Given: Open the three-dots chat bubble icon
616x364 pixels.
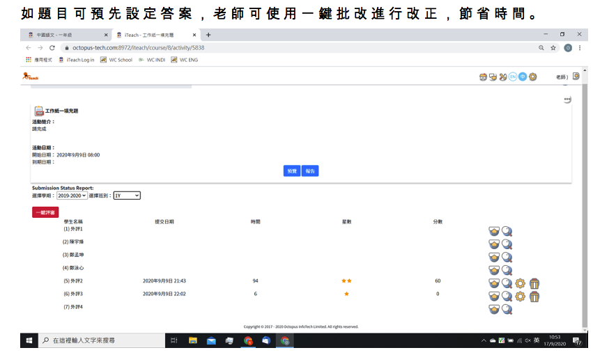Looking at the screenshot, I should [x=567, y=100].
